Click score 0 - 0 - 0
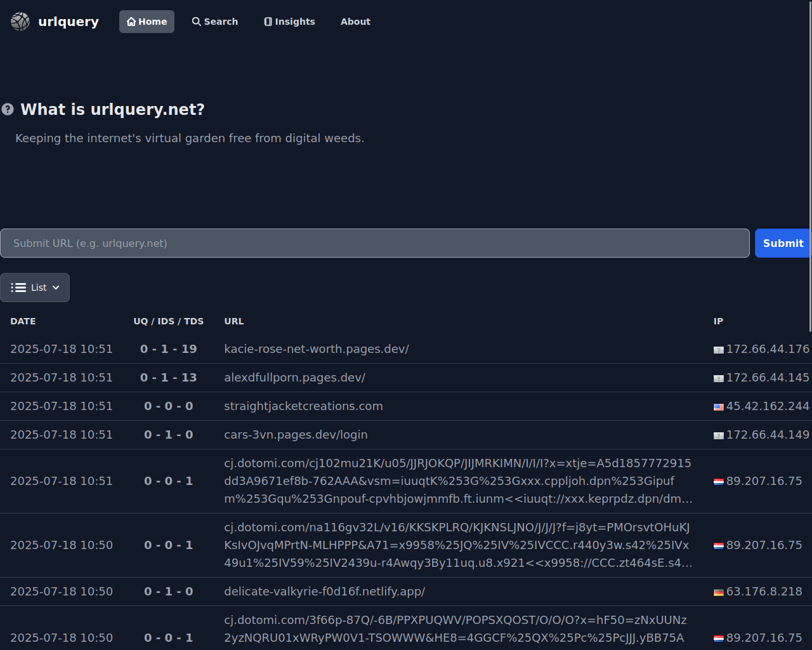Image resolution: width=812 pixels, height=650 pixels. pyautogui.click(x=169, y=406)
